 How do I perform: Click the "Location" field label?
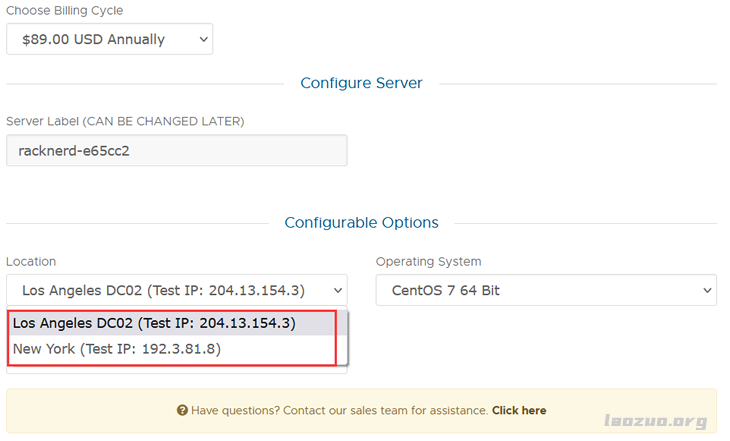click(31, 261)
